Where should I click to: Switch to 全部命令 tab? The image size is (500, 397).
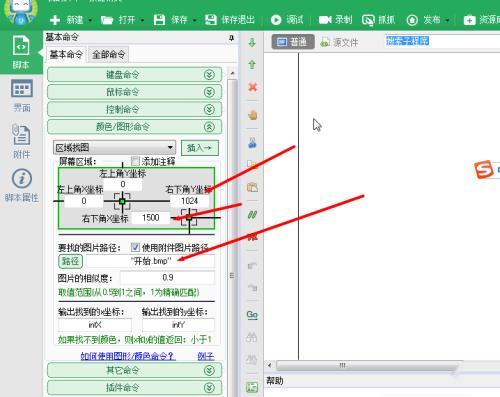[x=108, y=54]
